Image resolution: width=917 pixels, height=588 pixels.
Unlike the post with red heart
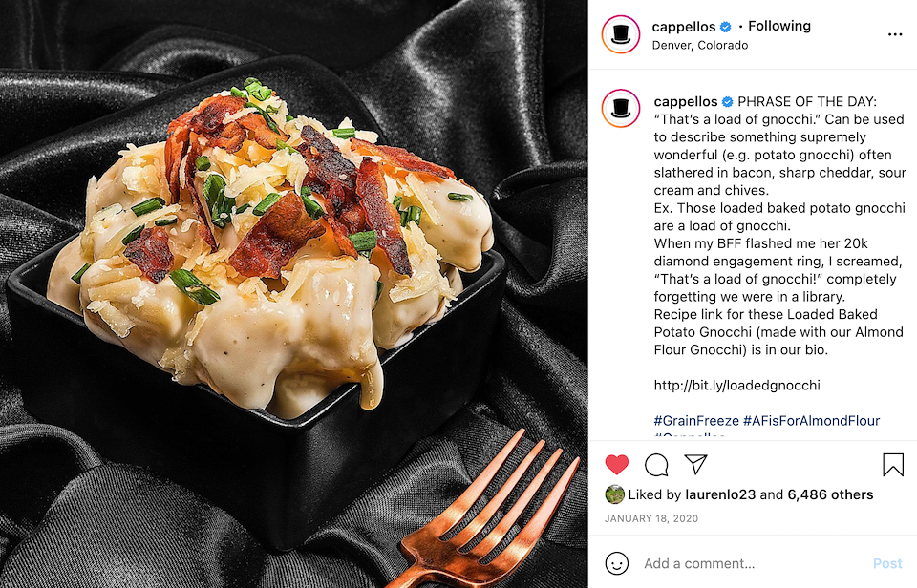(x=616, y=465)
